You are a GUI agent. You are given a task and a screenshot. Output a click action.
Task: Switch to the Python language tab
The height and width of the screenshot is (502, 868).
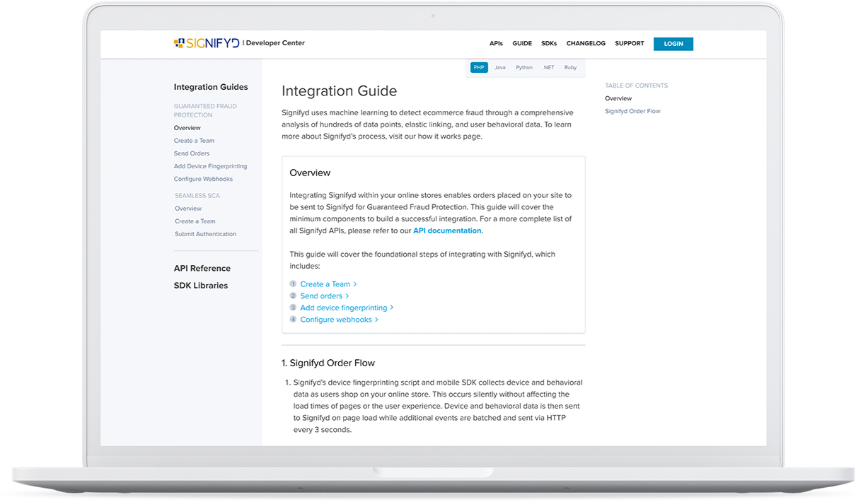point(524,68)
